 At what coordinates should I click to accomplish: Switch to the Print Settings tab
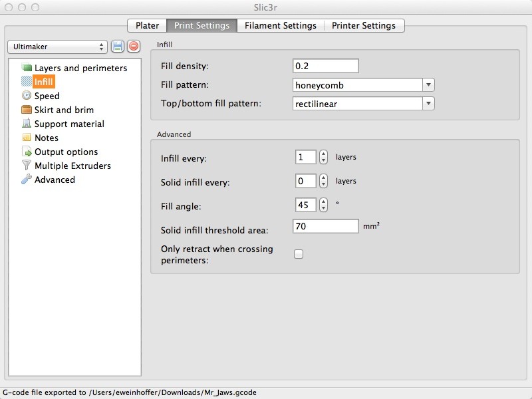point(202,25)
